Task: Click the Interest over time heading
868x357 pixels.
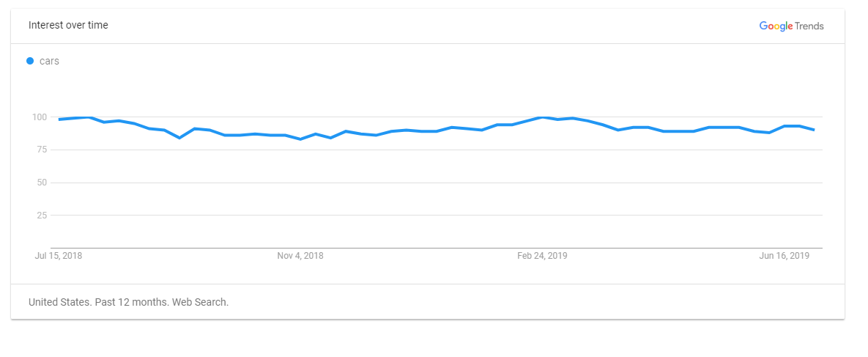Action: (x=68, y=25)
